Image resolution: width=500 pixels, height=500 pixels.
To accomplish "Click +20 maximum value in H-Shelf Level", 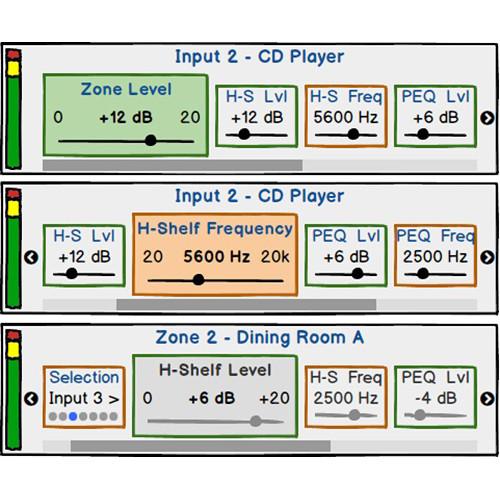I will point(274,398).
